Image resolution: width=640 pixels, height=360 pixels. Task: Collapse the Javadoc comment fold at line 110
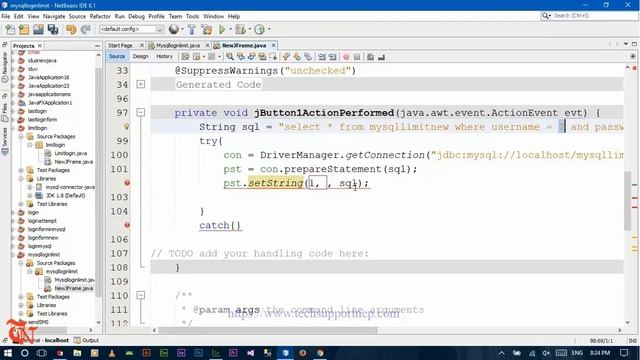(x=141, y=295)
